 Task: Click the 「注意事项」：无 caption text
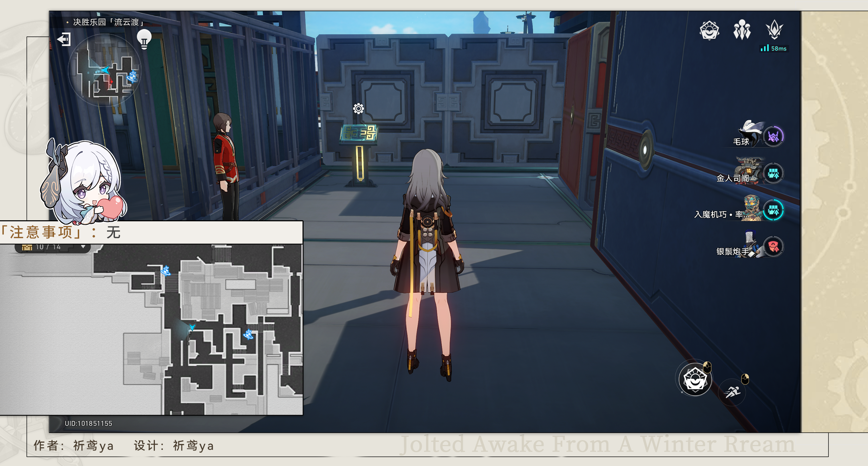(61, 233)
